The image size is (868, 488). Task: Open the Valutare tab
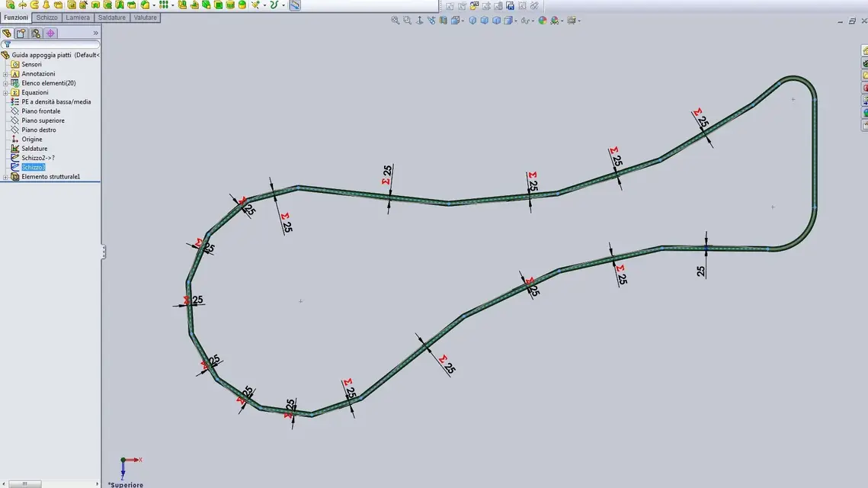pos(145,18)
